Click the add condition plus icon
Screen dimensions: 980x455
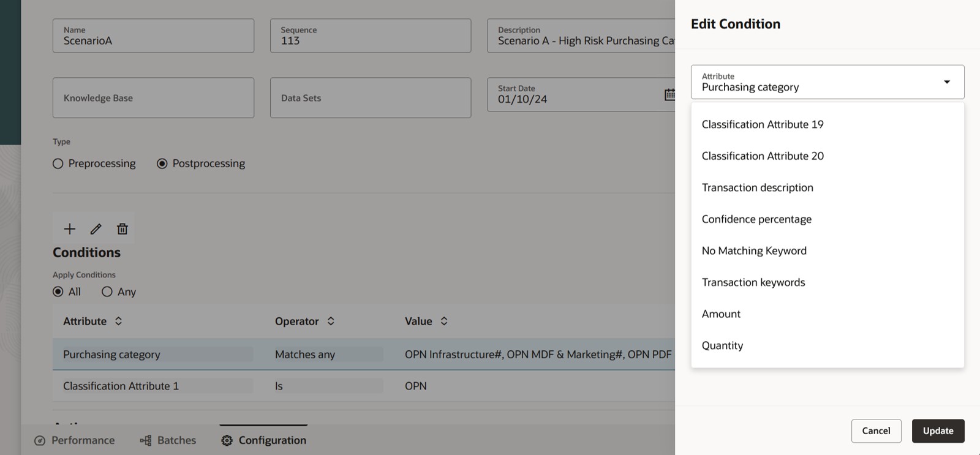click(70, 229)
